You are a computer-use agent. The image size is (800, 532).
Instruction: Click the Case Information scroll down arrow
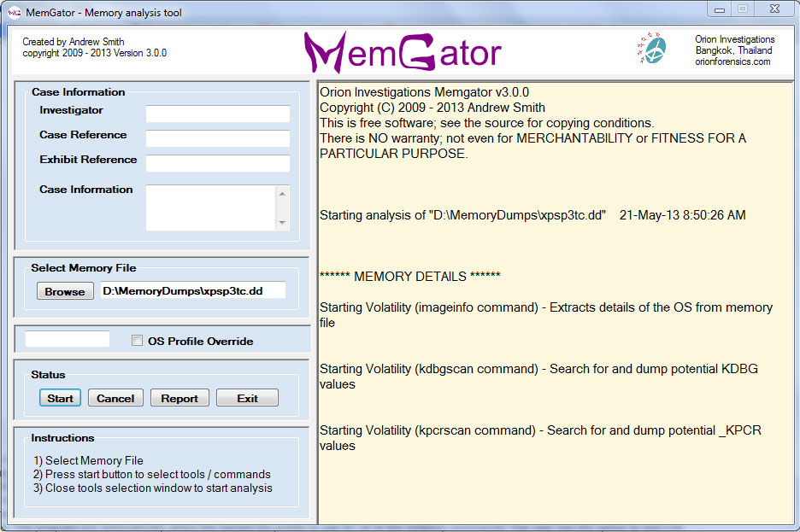pyautogui.click(x=282, y=223)
